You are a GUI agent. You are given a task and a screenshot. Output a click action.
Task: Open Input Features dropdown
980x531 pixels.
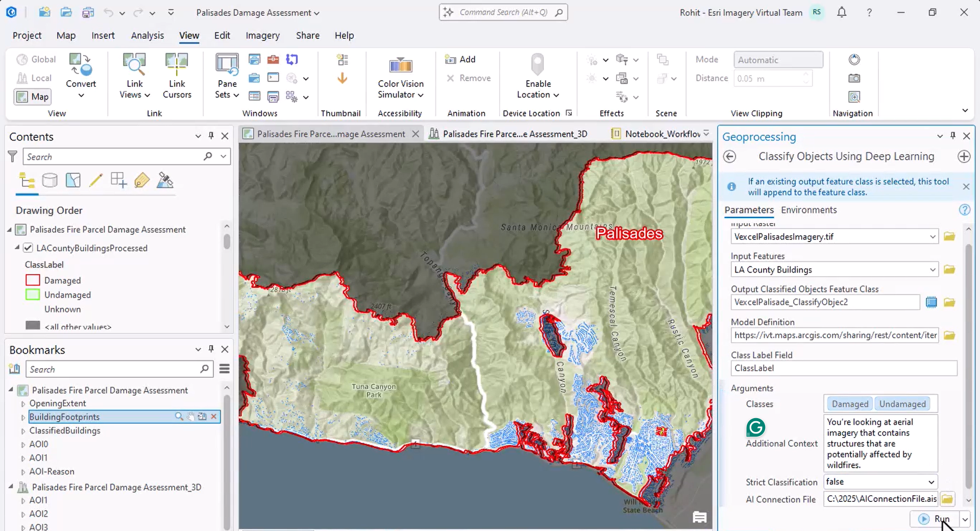point(933,270)
